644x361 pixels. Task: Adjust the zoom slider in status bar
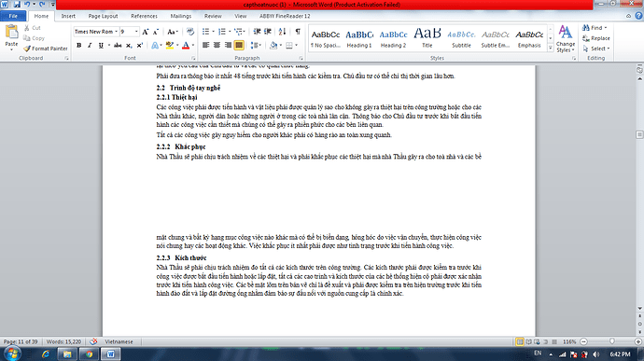tap(611, 341)
